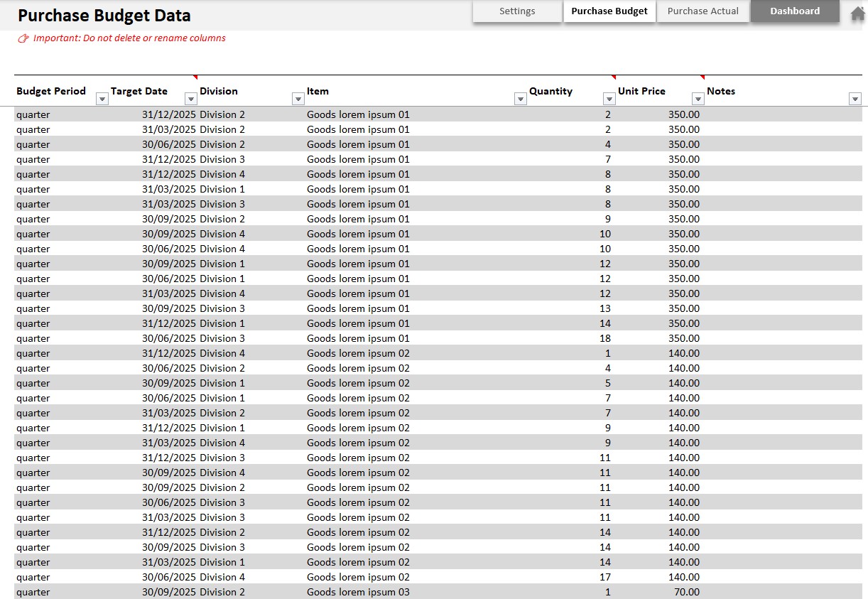Viewport: 868px width, 599px height.
Task: Select the Purchase Budget tab
Action: point(609,11)
